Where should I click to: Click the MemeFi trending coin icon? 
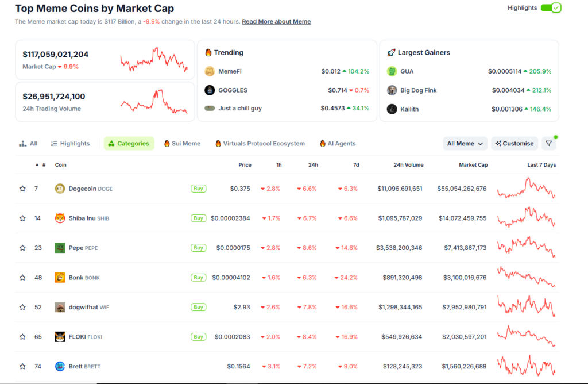(x=210, y=71)
